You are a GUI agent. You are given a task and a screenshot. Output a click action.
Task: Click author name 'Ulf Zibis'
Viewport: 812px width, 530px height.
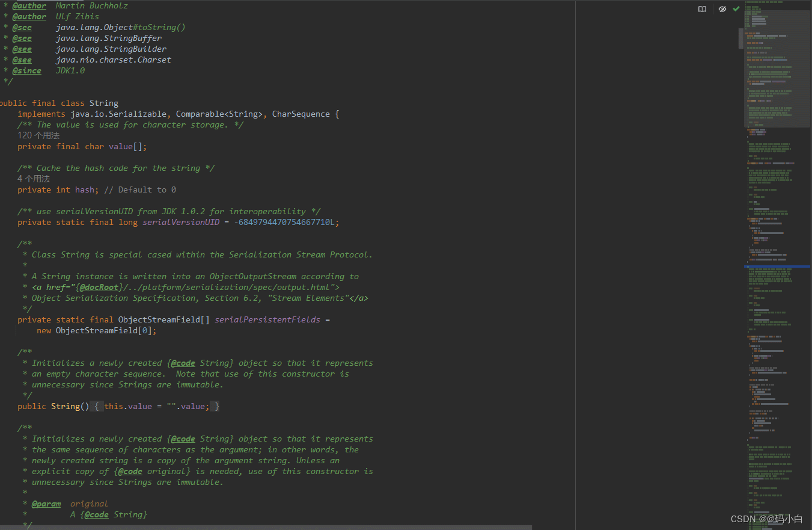coord(78,16)
